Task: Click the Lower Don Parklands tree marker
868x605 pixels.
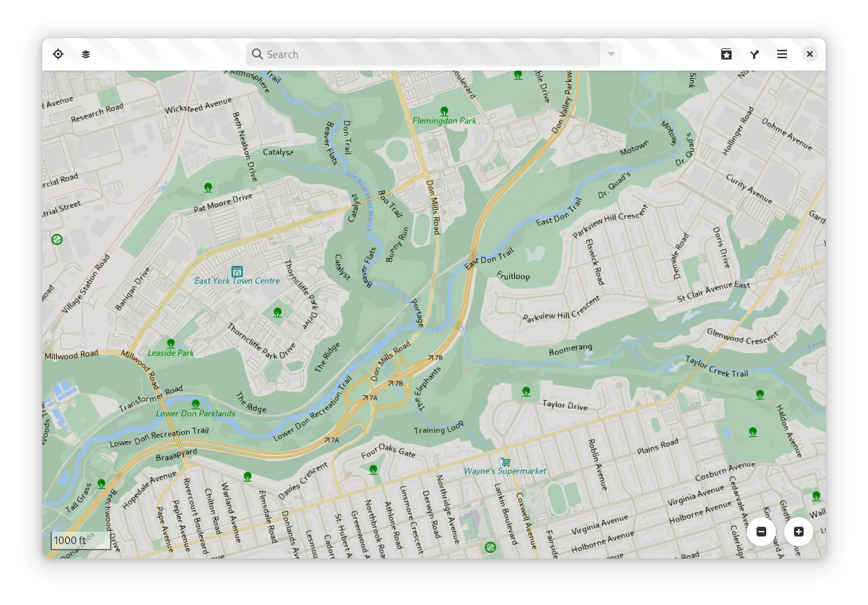Action: point(196,404)
